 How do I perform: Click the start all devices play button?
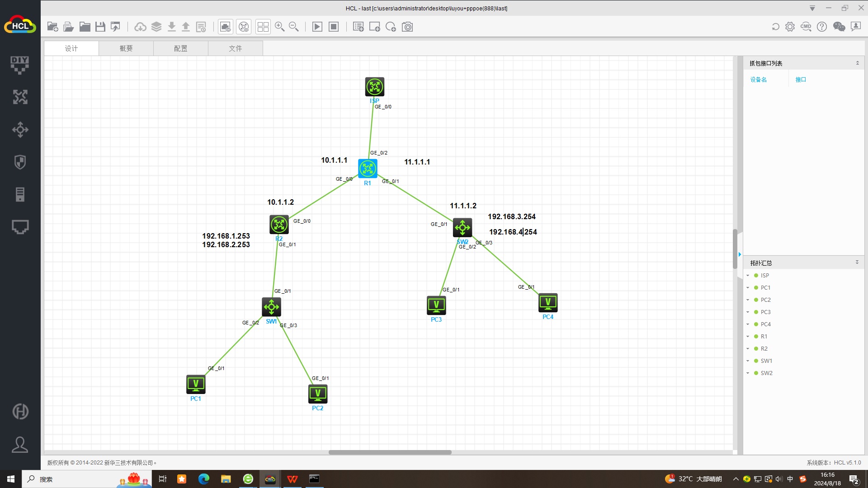coord(317,27)
